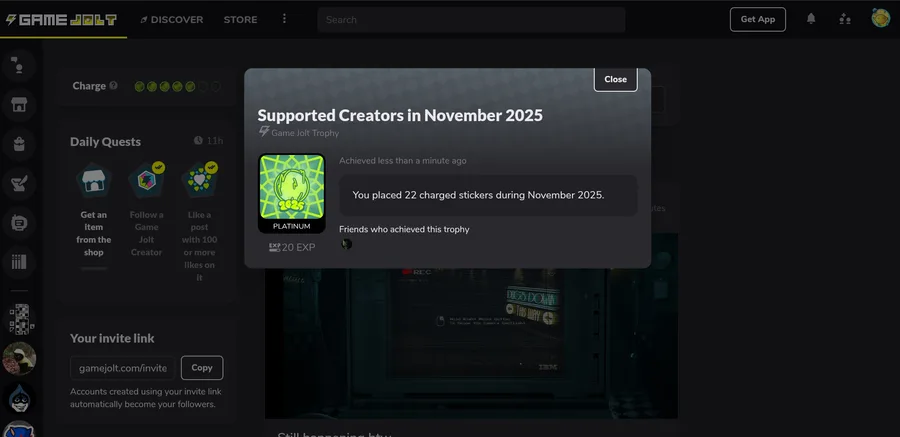
Task: Click the 'Supported Creators in November 2025' title
Action: (400, 115)
